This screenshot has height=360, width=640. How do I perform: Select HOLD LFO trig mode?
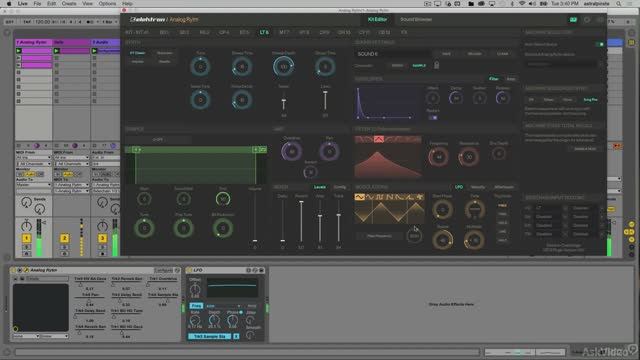pos(502,223)
